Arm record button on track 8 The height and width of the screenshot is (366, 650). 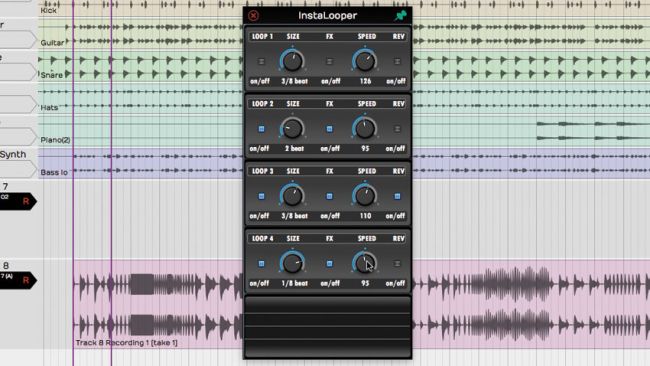pos(26,281)
